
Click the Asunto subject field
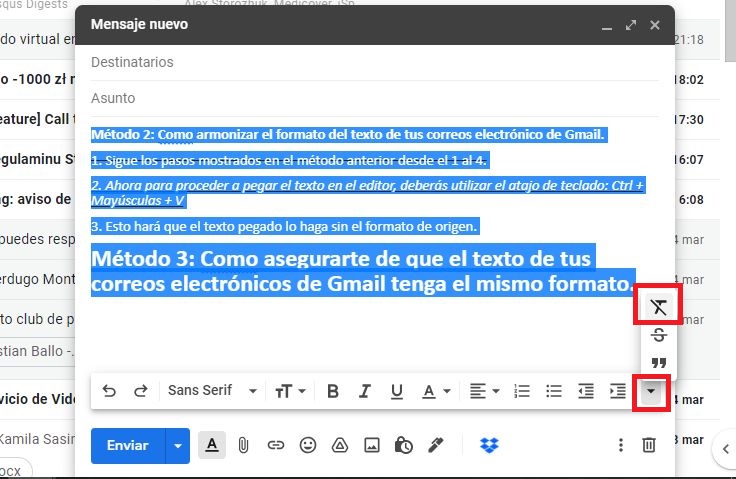[x=375, y=98]
